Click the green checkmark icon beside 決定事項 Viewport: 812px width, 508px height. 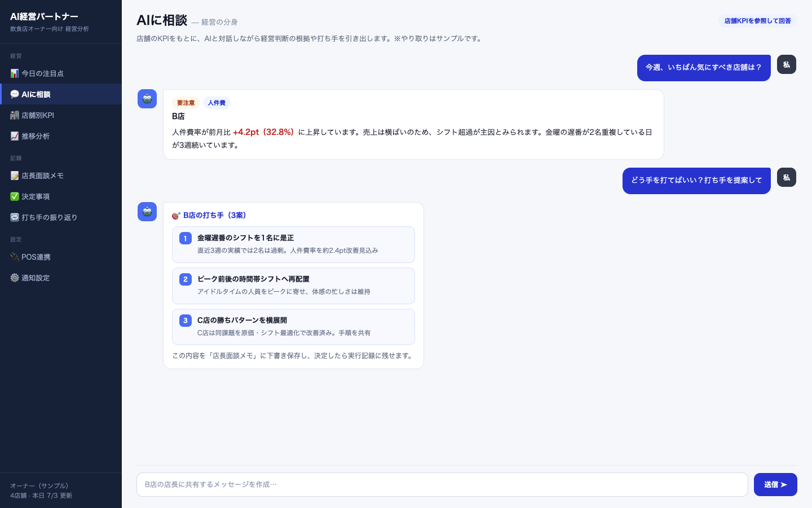click(x=15, y=196)
